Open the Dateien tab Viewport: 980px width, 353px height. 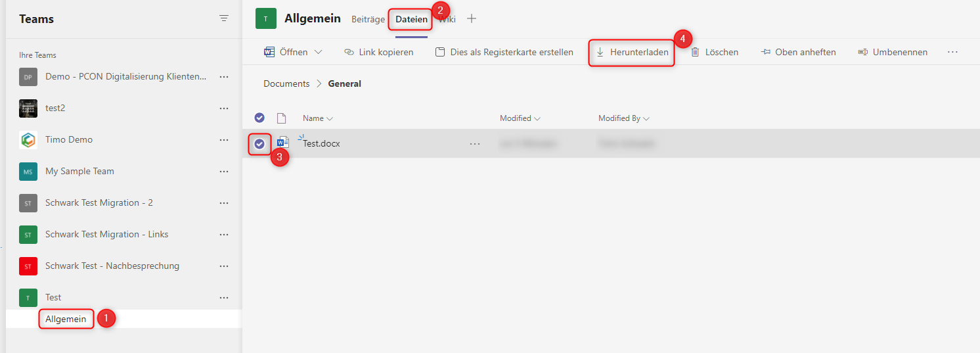pos(411,20)
